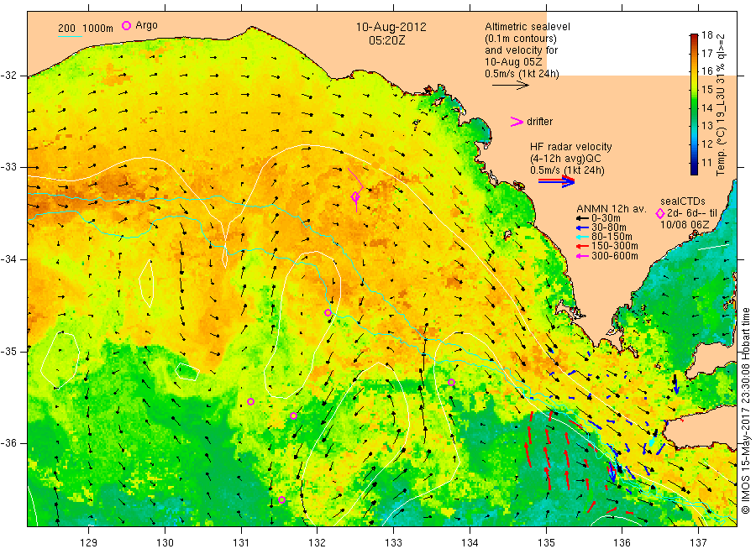Click the '1000m' isobath legend text
The height and width of the screenshot is (554, 756).
click(97, 29)
